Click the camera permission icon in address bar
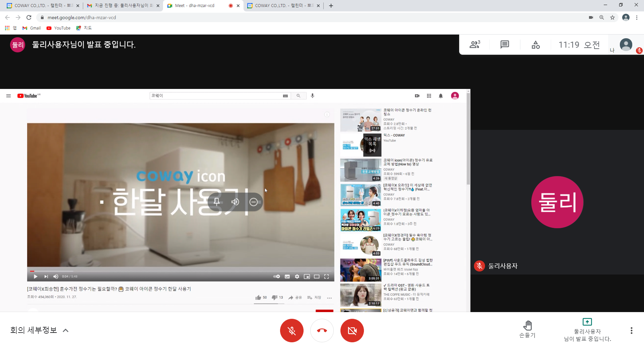This screenshot has width=644, height=349. click(x=591, y=17)
